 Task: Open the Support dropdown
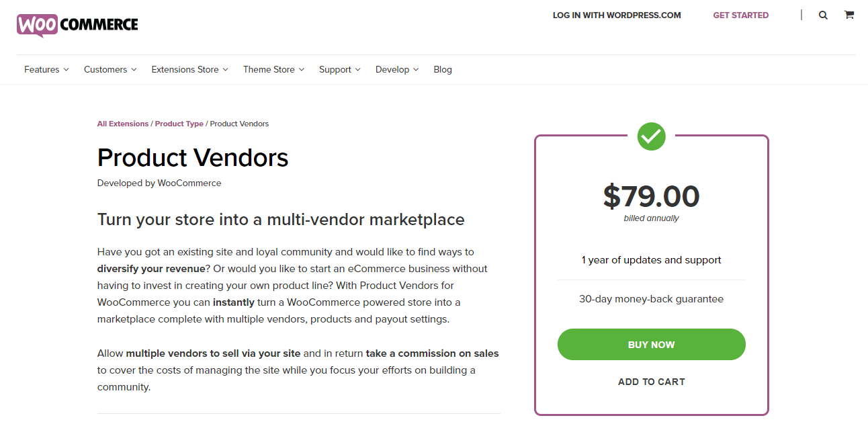coord(335,69)
